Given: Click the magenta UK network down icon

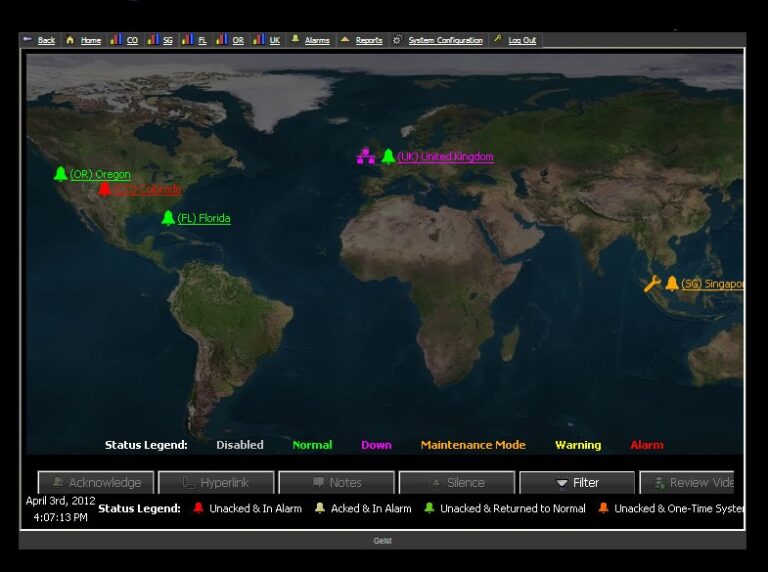Looking at the screenshot, I should tap(365, 156).
